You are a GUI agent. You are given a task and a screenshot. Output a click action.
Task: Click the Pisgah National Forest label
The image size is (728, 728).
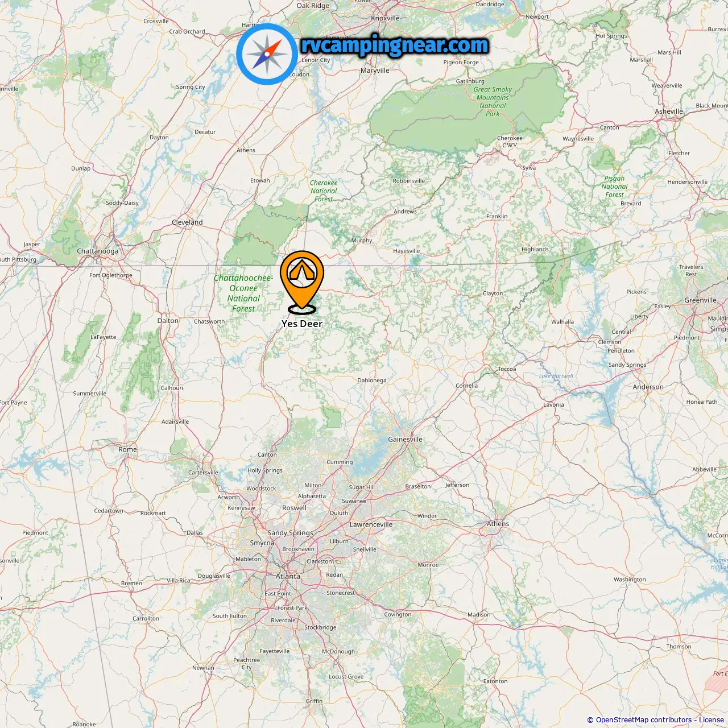coord(614,186)
